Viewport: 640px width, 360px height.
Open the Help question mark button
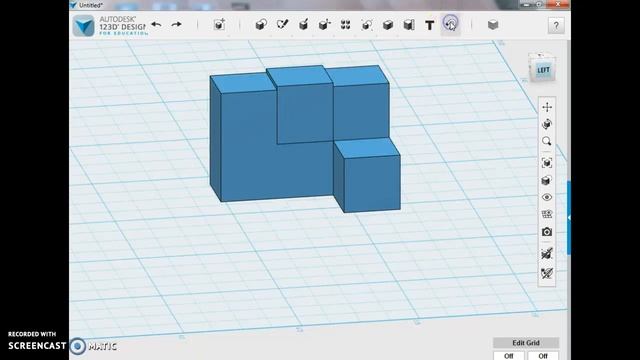(x=556, y=25)
